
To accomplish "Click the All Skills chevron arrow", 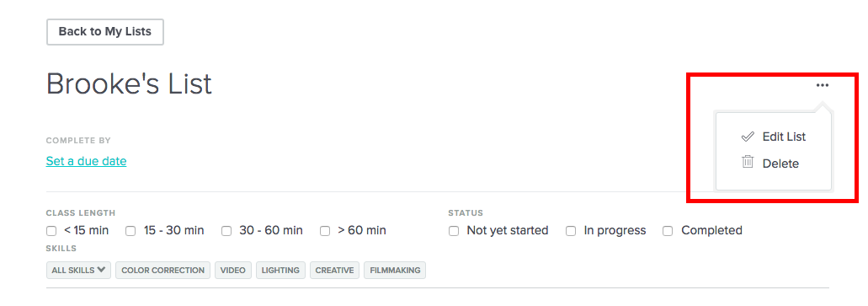I will click(101, 270).
